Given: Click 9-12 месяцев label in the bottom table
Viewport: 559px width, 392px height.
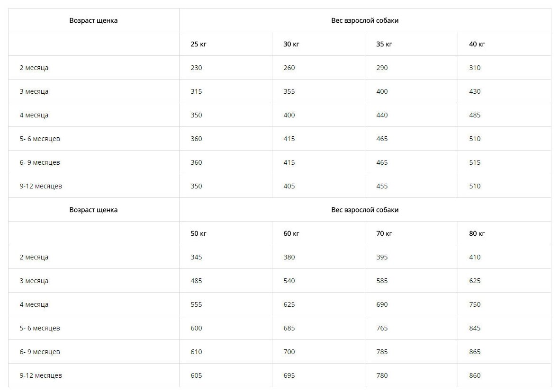Looking at the screenshot, I should coord(41,375).
